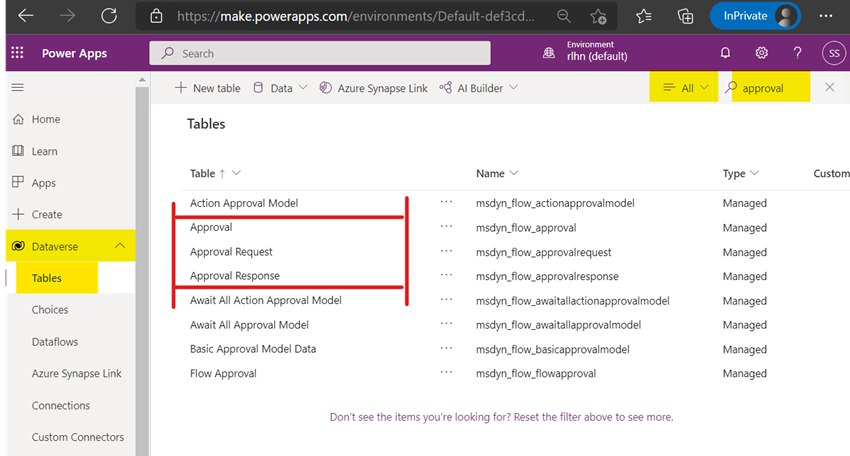The width and height of the screenshot is (850, 456).
Task: Open notifications bell
Action: click(x=725, y=53)
